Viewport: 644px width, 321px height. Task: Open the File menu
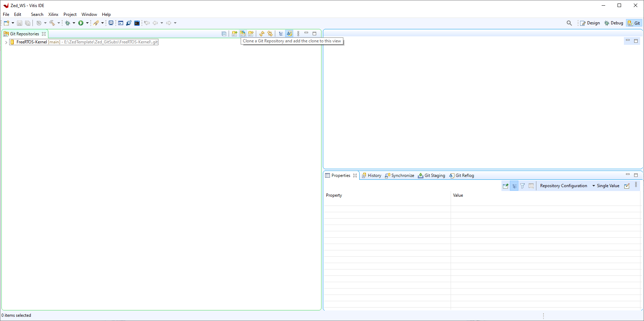pos(6,14)
